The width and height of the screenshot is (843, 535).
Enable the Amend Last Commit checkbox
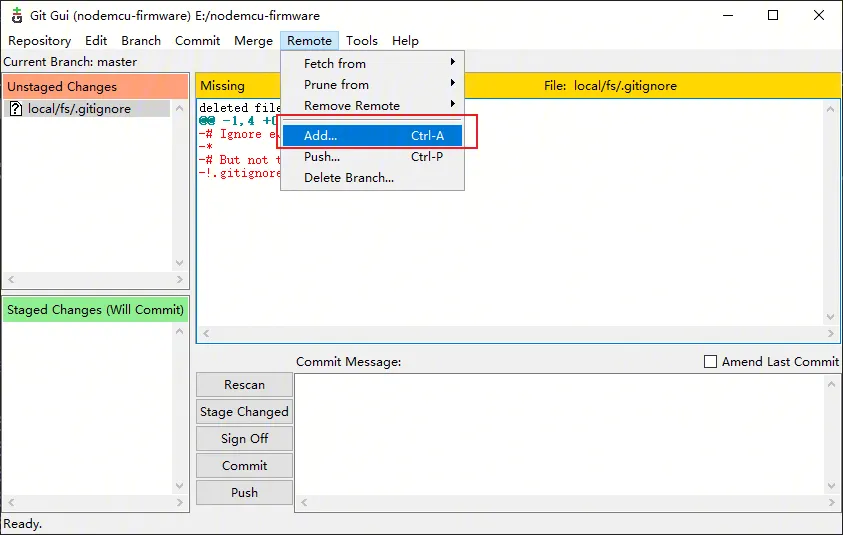click(711, 362)
